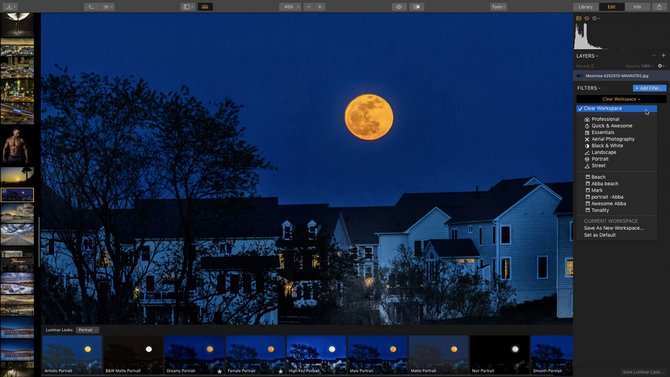Open the layer settings gear dropdown
670x377 pixels.
(661, 66)
